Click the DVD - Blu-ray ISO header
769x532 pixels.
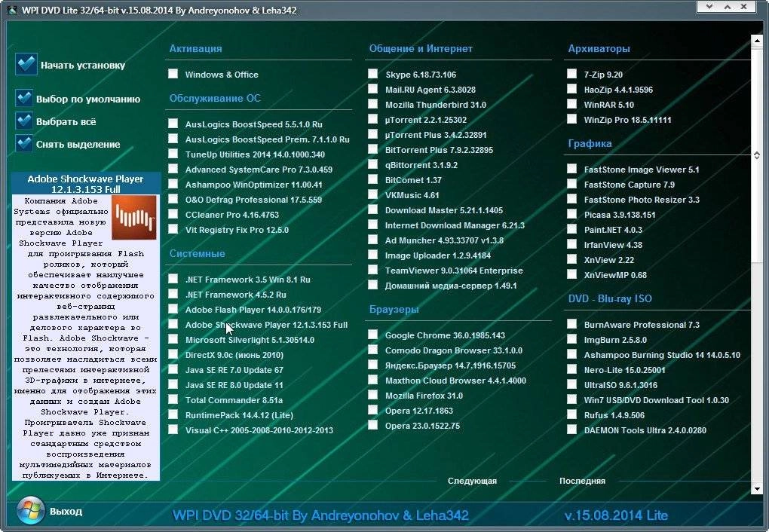pyautogui.click(x=610, y=298)
